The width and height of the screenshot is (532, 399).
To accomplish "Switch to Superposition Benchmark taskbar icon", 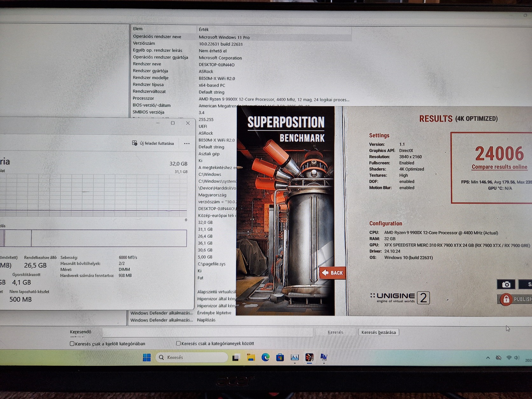I will (309, 358).
